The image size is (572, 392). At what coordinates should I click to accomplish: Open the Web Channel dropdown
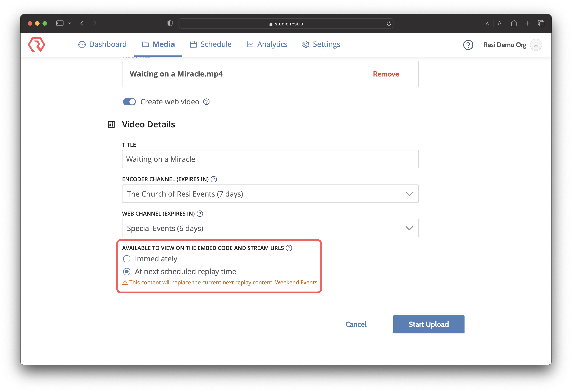pos(270,228)
